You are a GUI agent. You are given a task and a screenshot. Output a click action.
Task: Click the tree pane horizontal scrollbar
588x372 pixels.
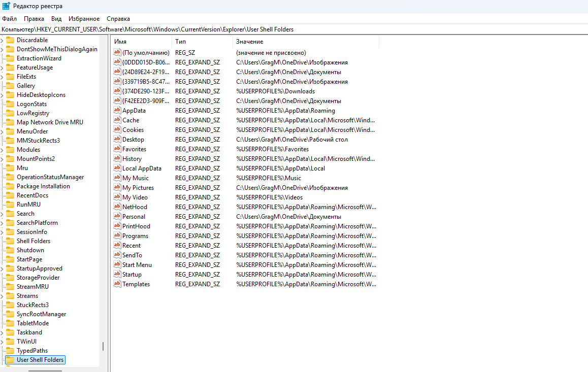pyautogui.click(x=45, y=370)
